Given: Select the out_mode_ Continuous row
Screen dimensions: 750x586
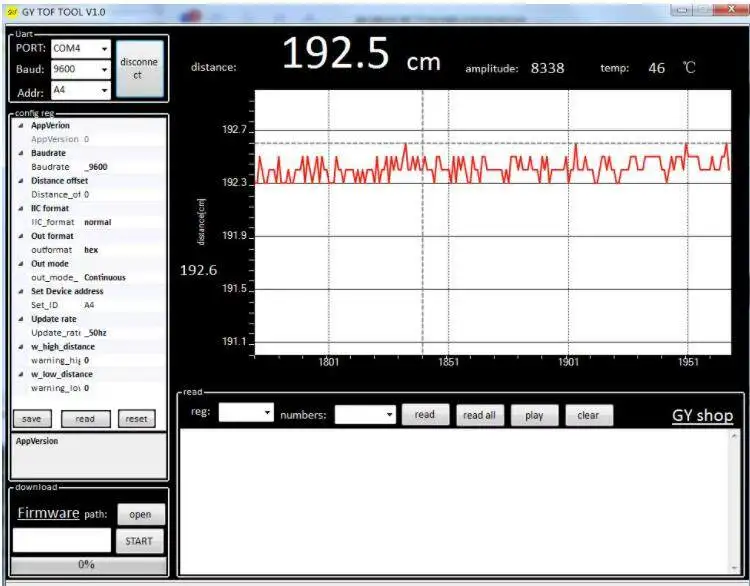Looking at the screenshot, I should pos(89,277).
